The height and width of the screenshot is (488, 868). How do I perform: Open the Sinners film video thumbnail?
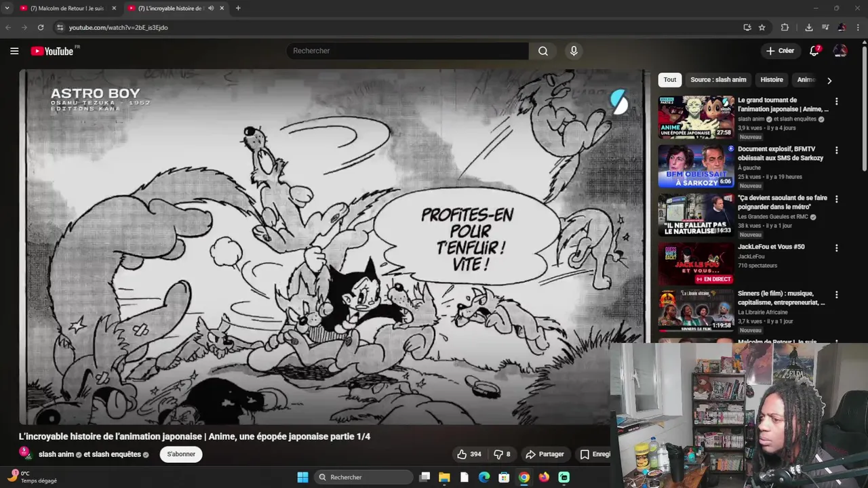[696, 311]
